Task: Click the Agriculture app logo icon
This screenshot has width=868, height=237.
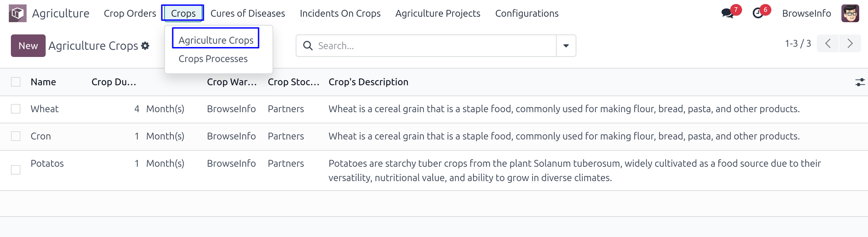Action: click(18, 14)
